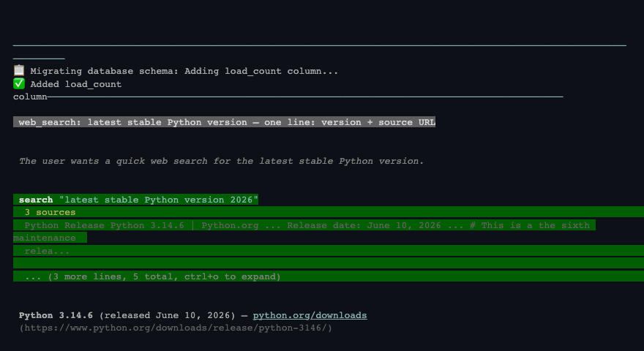The height and width of the screenshot is (351, 644).
Task: Click the 'Added load_count' log text
Action: 76,84
